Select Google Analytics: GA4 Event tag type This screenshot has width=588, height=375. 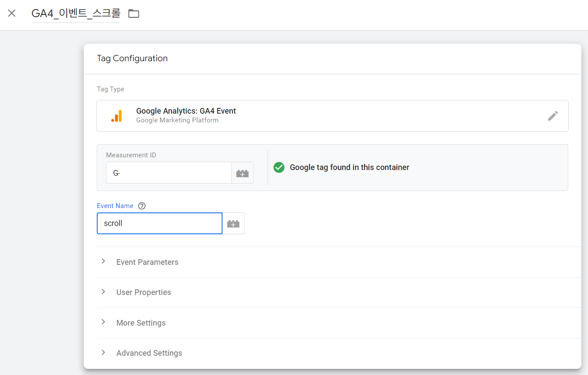pos(332,116)
